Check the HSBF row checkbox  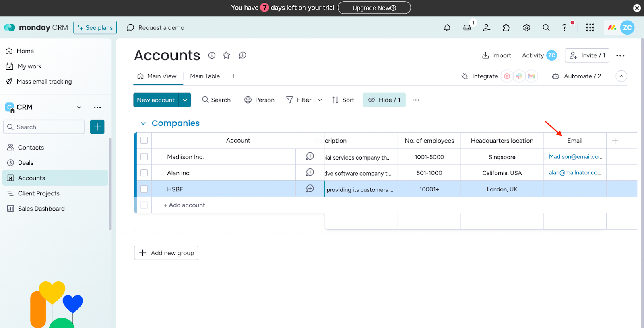[x=144, y=189]
